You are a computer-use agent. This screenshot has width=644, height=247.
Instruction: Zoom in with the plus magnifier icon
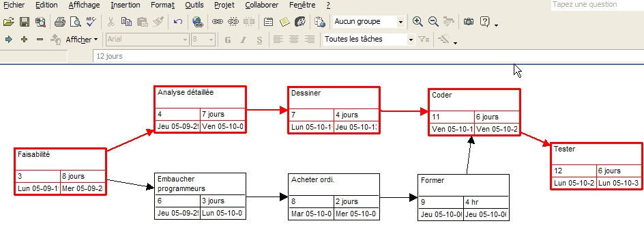(x=418, y=22)
